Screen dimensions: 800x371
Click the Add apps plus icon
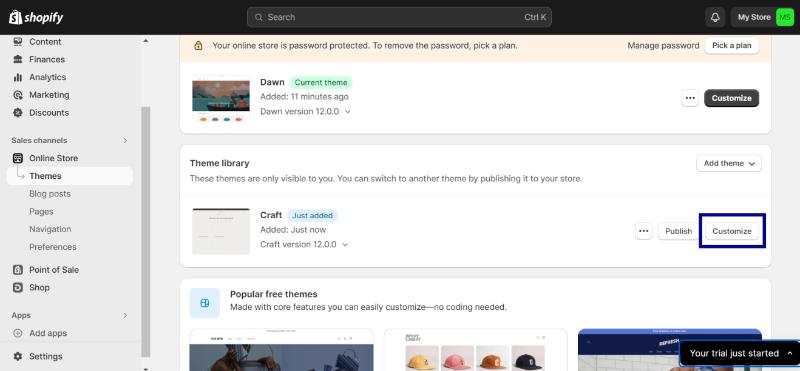18,333
